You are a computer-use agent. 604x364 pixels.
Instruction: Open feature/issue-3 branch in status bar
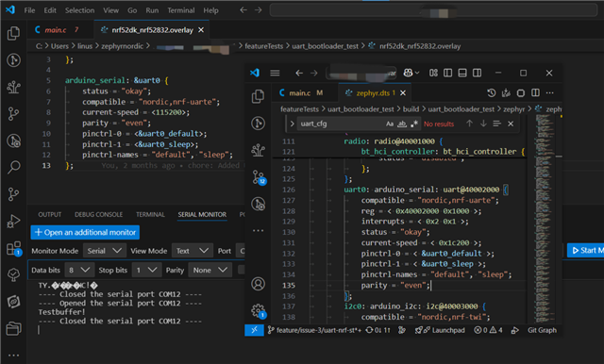314,330
